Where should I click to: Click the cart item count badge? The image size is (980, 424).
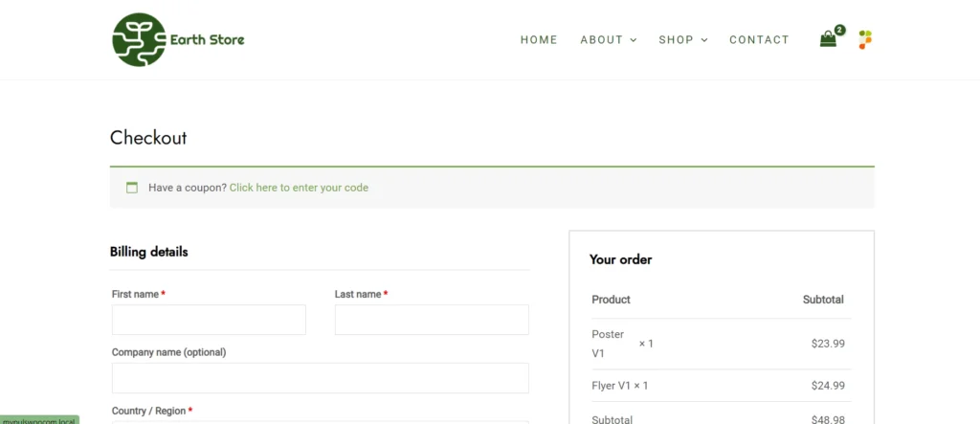pos(839,30)
